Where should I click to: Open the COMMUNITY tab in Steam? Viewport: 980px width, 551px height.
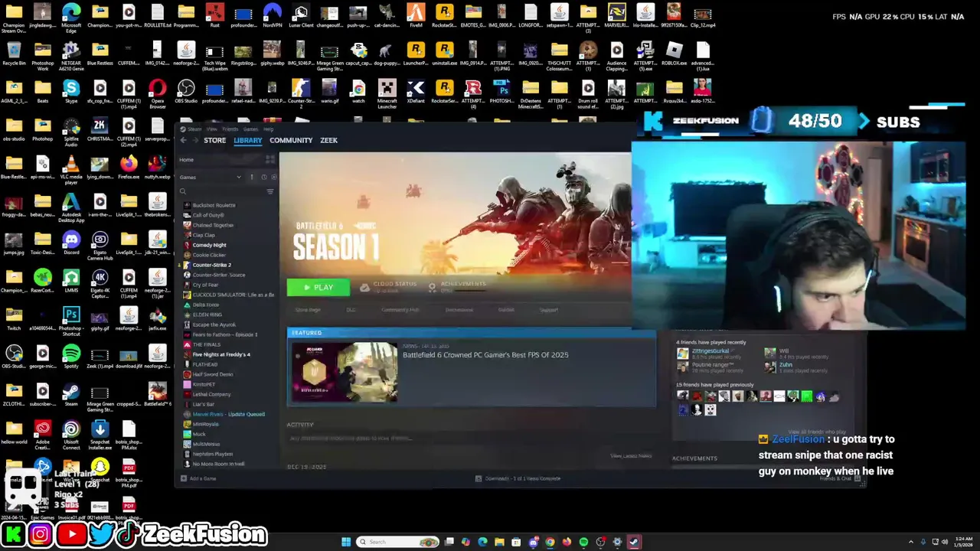coord(291,141)
